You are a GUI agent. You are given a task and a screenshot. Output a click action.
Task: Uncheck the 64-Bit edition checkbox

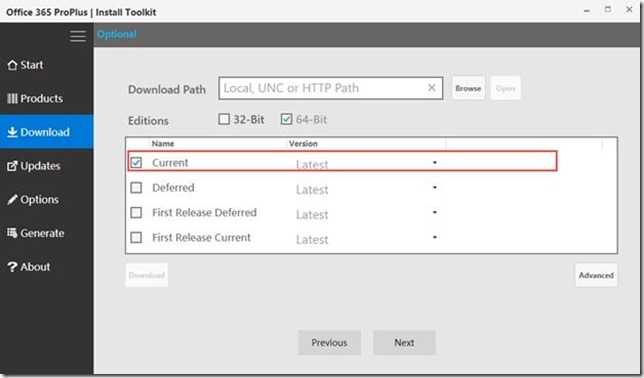point(286,119)
